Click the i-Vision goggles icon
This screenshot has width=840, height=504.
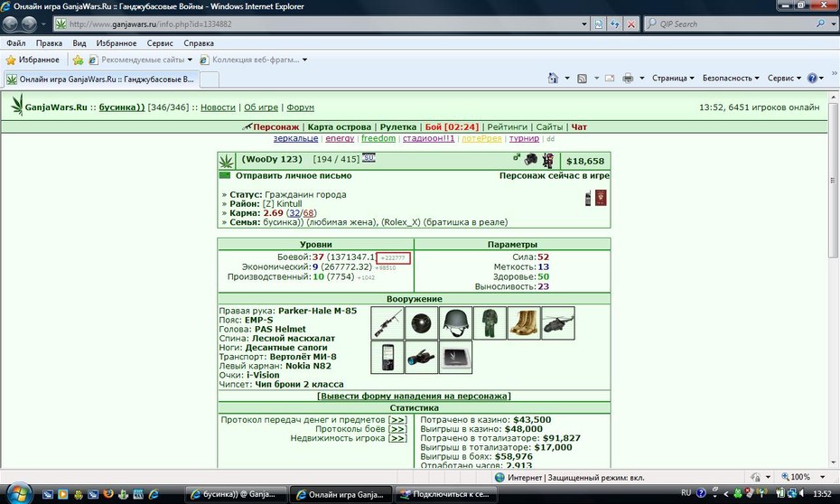click(422, 358)
